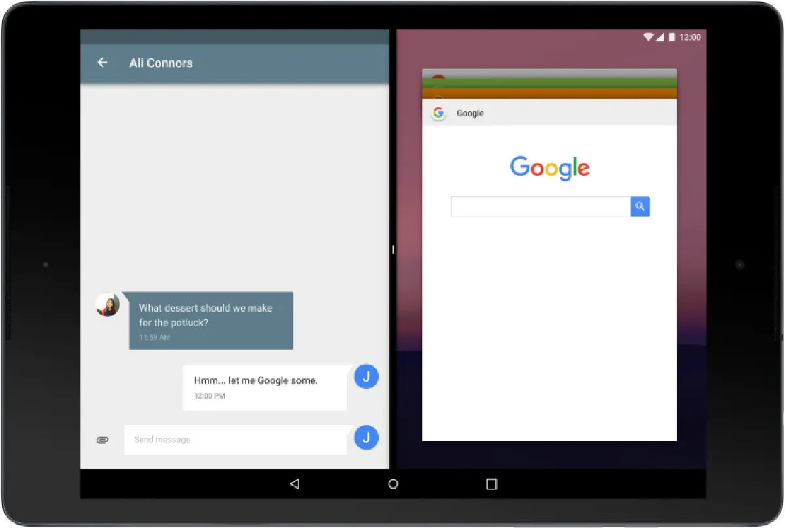Tap the back arrow beside Ali Connors
Image resolution: width=785 pixels, height=532 pixels.
pos(103,62)
